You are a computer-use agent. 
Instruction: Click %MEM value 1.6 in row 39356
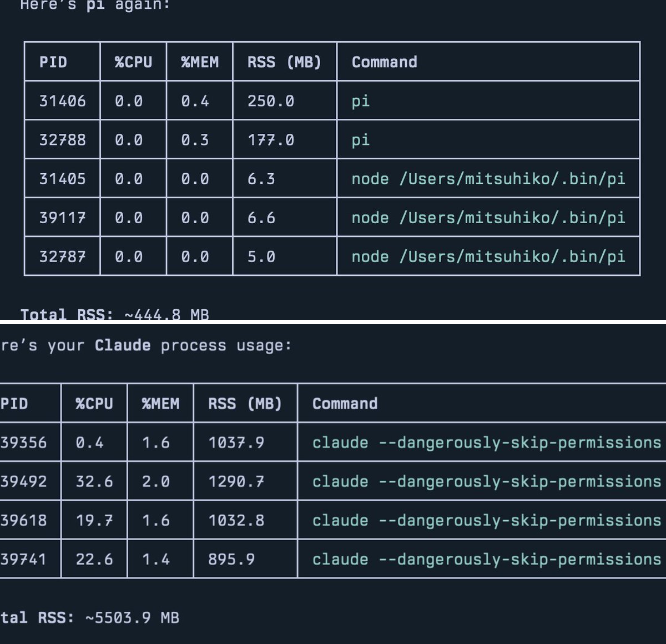[x=155, y=442]
